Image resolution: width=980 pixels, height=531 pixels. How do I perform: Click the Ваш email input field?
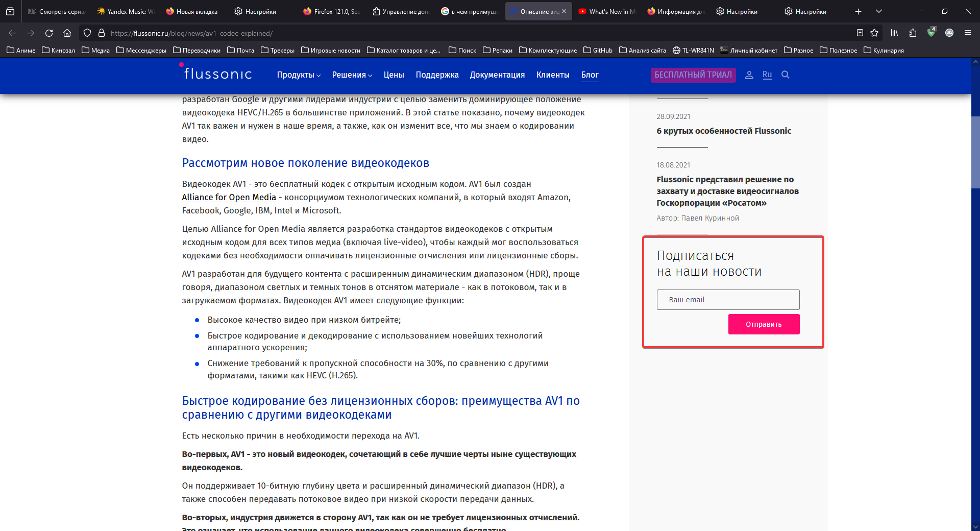tap(728, 300)
